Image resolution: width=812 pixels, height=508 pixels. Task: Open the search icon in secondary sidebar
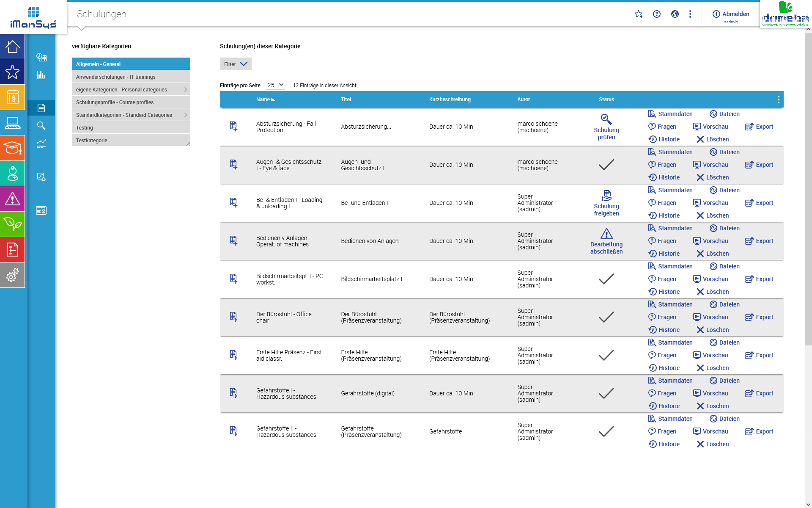tap(41, 125)
